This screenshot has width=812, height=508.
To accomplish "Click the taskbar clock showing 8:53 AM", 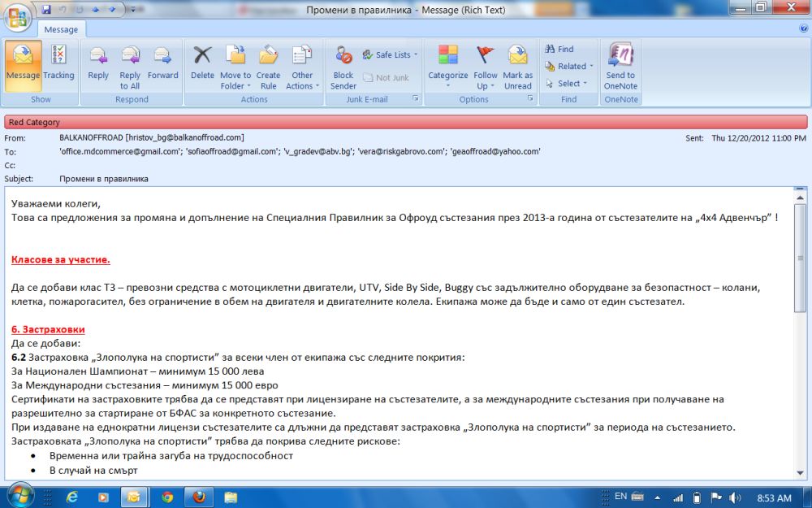I will [774, 498].
